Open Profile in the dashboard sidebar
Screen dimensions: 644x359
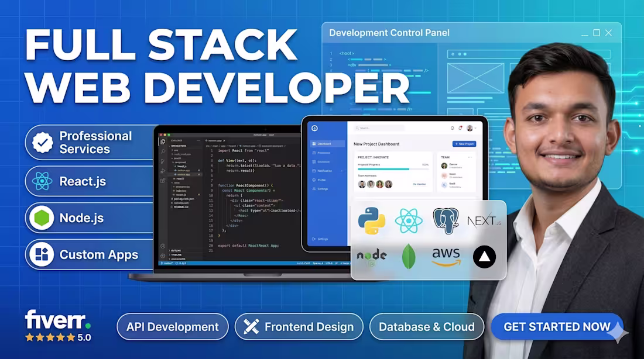(319, 180)
